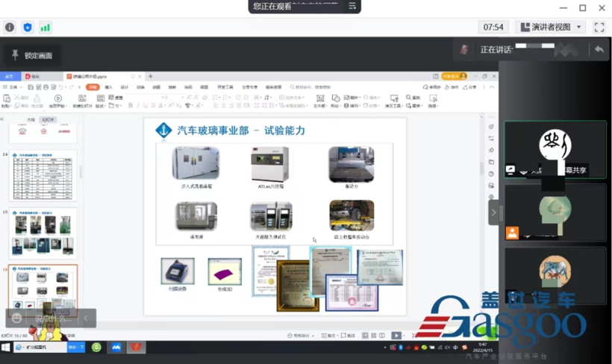Click the meeting info icon
Image resolution: width=612 pixels, height=364 pixels.
tap(10, 28)
